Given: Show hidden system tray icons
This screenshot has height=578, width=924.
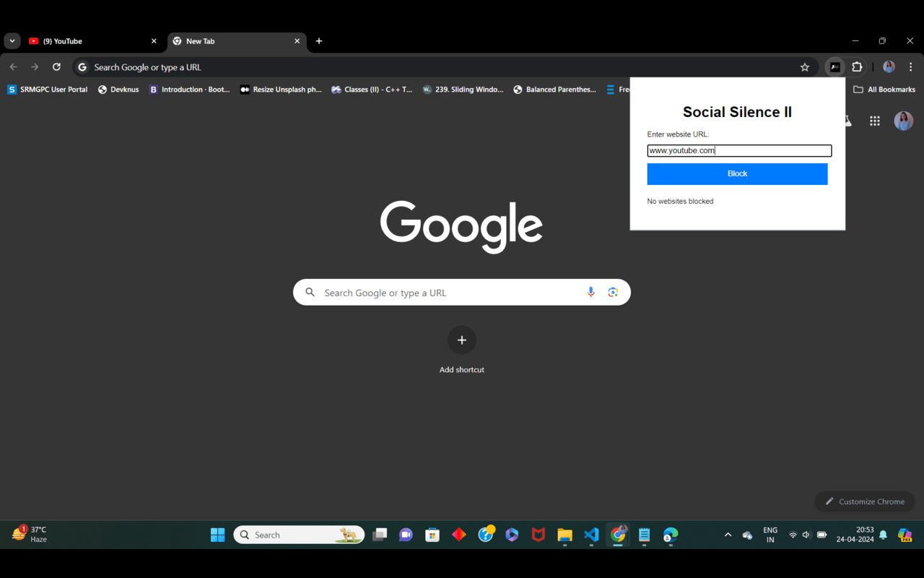Looking at the screenshot, I should (728, 535).
